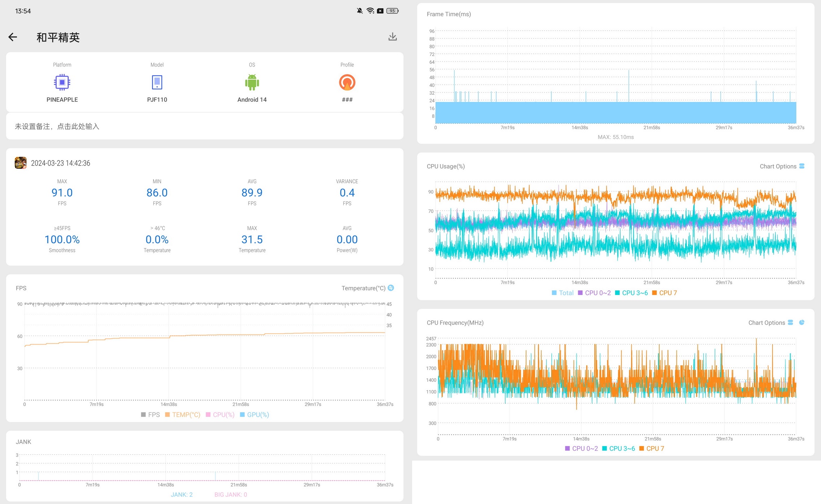
Task: Click the note field to enter remarks
Action: 205,126
